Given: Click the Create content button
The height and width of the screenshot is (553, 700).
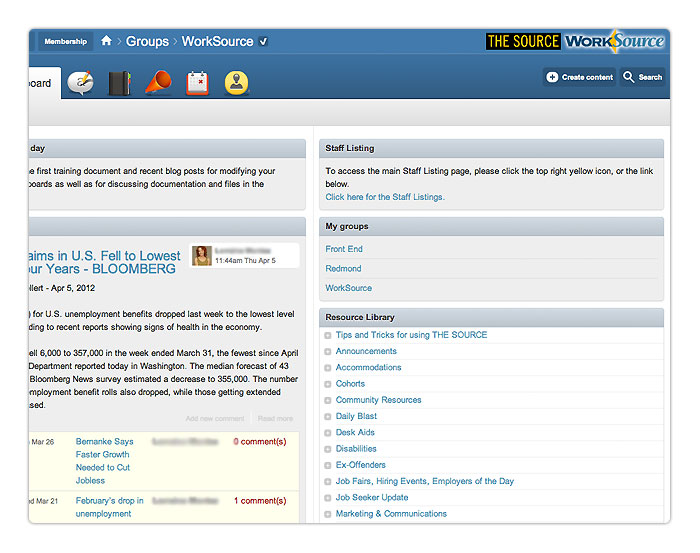Looking at the screenshot, I should (579, 77).
